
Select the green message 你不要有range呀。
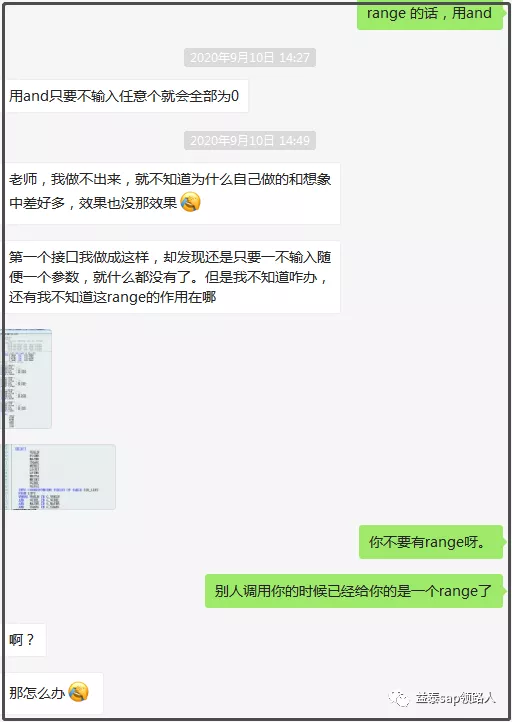pos(431,542)
